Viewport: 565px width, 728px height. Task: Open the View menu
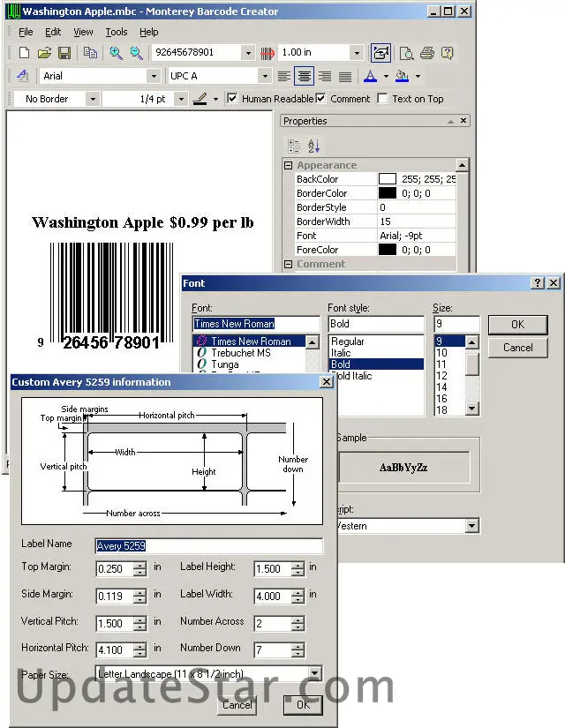click(83, 32)
